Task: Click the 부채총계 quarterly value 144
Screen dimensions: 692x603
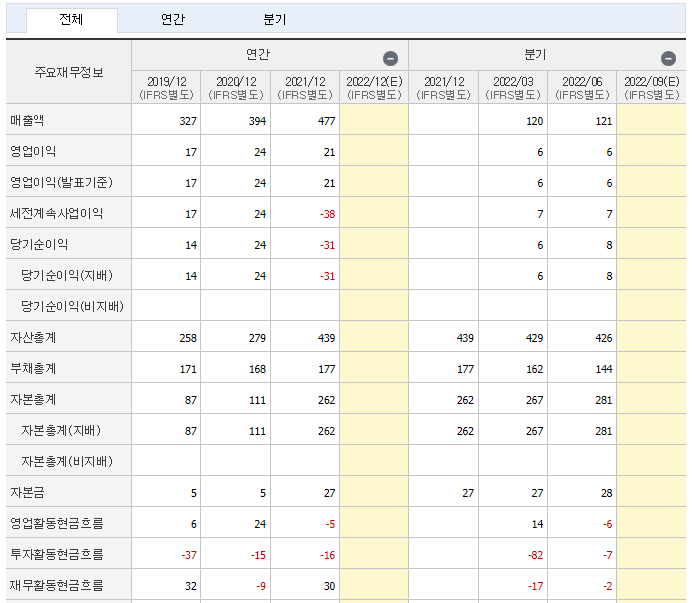Action: point(604,369)
